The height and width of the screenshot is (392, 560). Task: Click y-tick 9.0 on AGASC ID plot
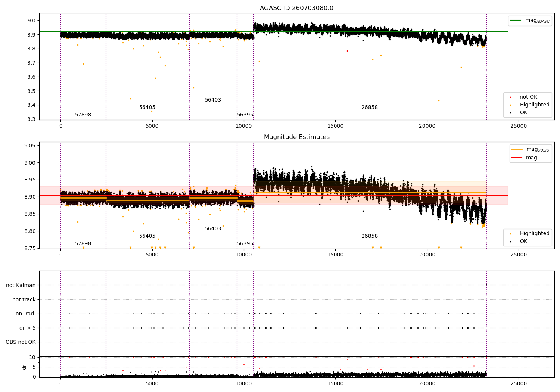(32, 21)
